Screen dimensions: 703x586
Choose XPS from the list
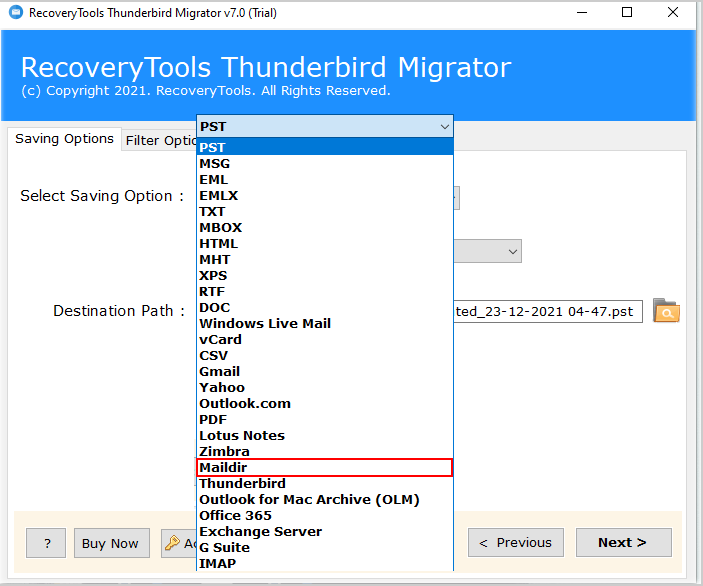[x=325, y=275]
